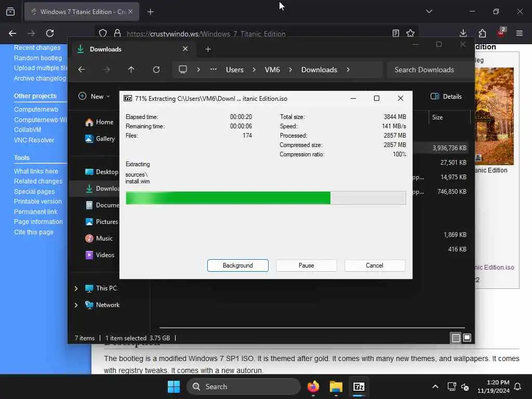Select the Network sidebar entry

click(102, 304)
